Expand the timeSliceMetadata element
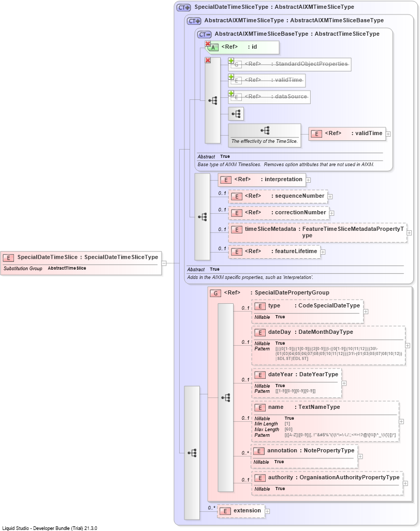Image resolution: width=420 pixels, height=531 pixels. click(x=409, y=233)
